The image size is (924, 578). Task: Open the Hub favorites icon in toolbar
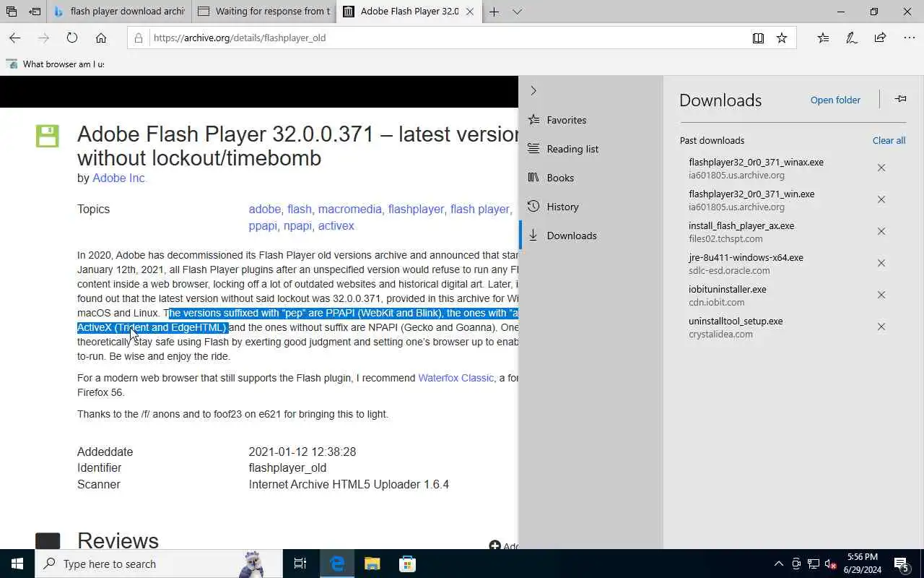pyautogui.click(x=823, y=38)
